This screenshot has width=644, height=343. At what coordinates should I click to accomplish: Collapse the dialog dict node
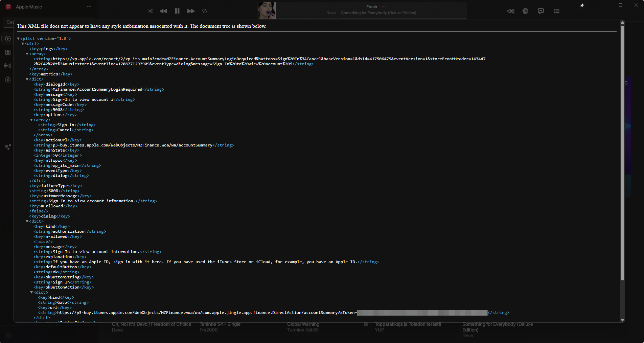pyautogui.click(x=27, y=222)
